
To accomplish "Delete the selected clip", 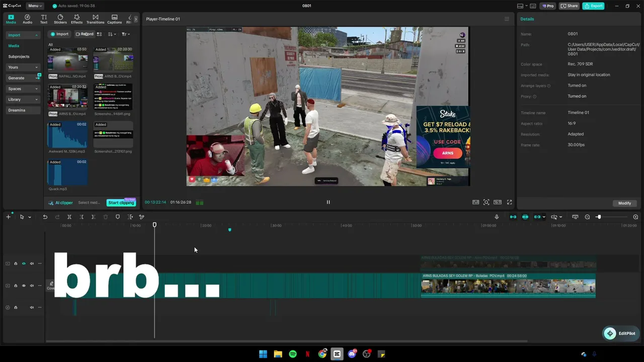I will tap(106, 217).
